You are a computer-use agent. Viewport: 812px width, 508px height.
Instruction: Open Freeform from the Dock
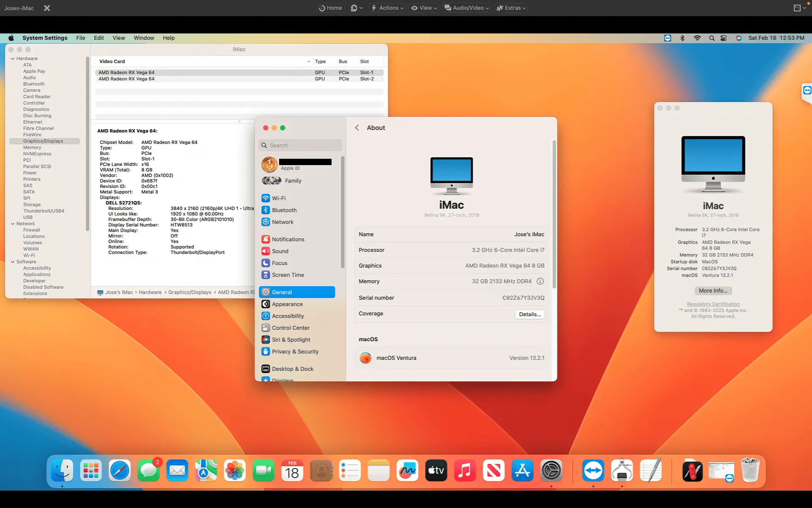pyautogui.click(x=407, y=470)
